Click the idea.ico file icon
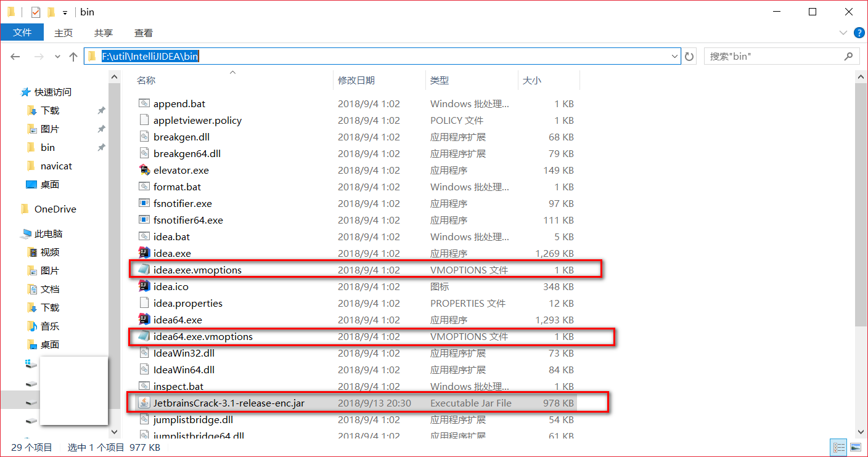868x457 pixels. click(144, 286)
